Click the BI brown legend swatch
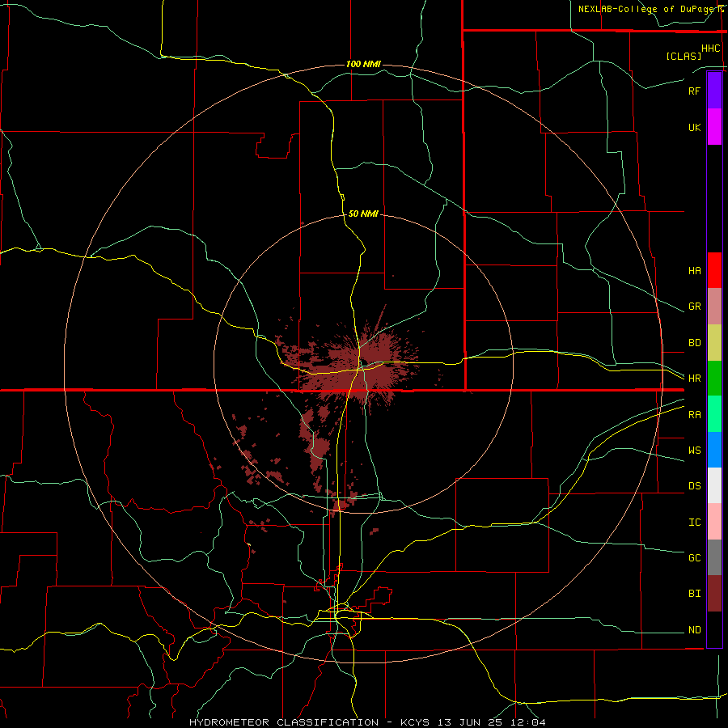The image size is (728, 728). [x=714, y=594]
